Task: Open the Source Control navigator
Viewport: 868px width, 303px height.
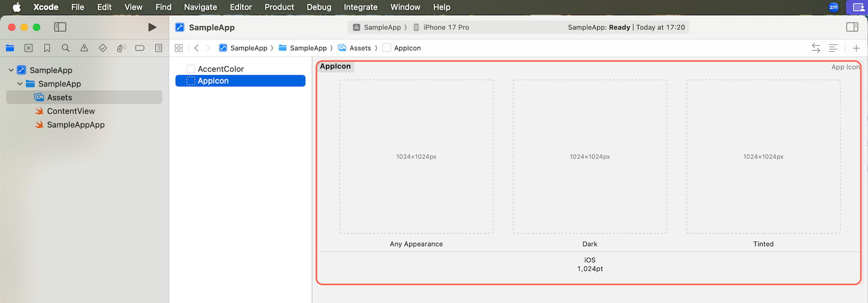Action: (29, 48)
